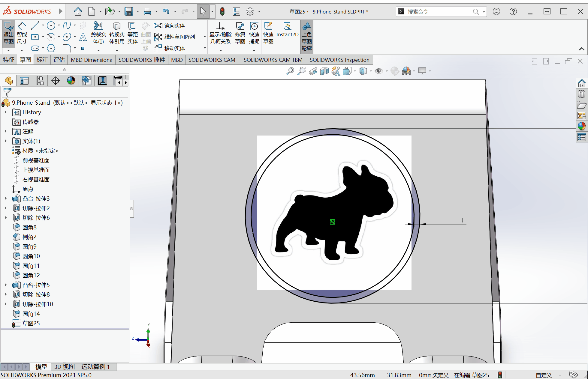Open the DisplayManager tab icon
This screenshot has height=379, width=588.
click(x=71, y=81)
